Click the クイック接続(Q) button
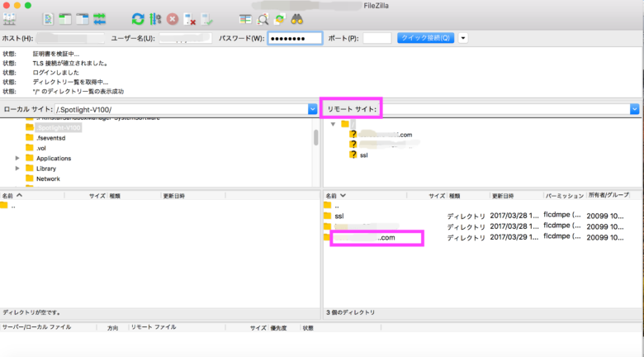Screen dimensions: 644x357 tap(425, 38)
